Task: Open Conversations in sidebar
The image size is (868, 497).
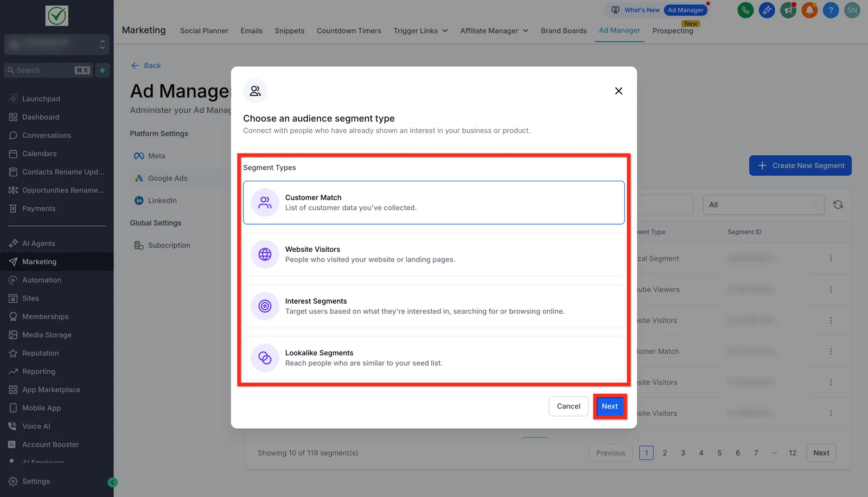Action: click(47, 135)
